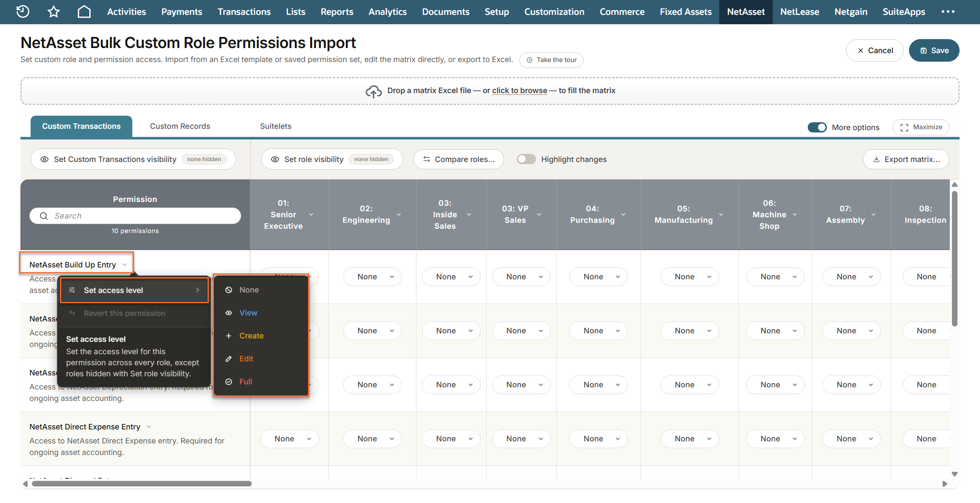The height and width of the screenshot is (503, 980).
Task: Open the favorites star shortcut
Action: [54, 11]
